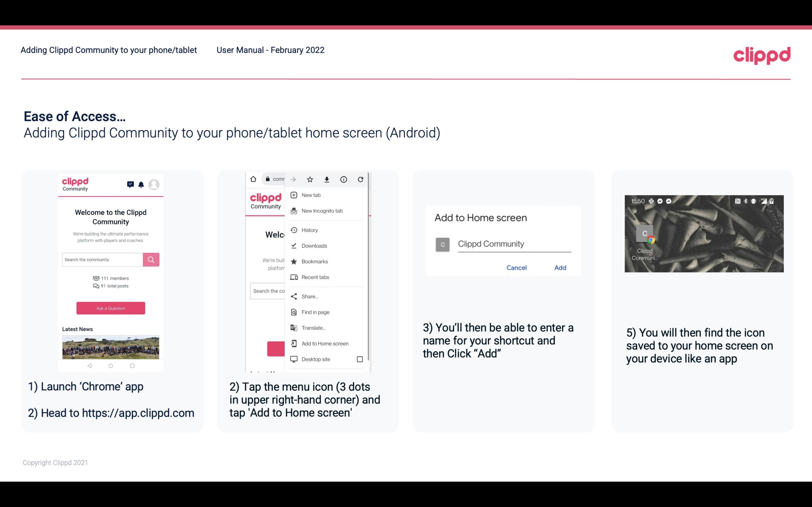Click the search icon in community search bar
Screen dimensions: 812x507
(x=151, y=259)
